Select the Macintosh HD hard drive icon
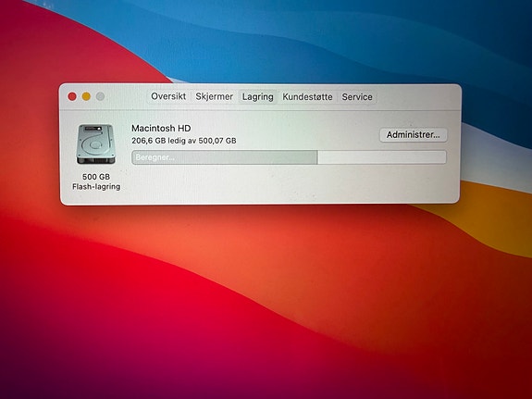 coord(95,144)
